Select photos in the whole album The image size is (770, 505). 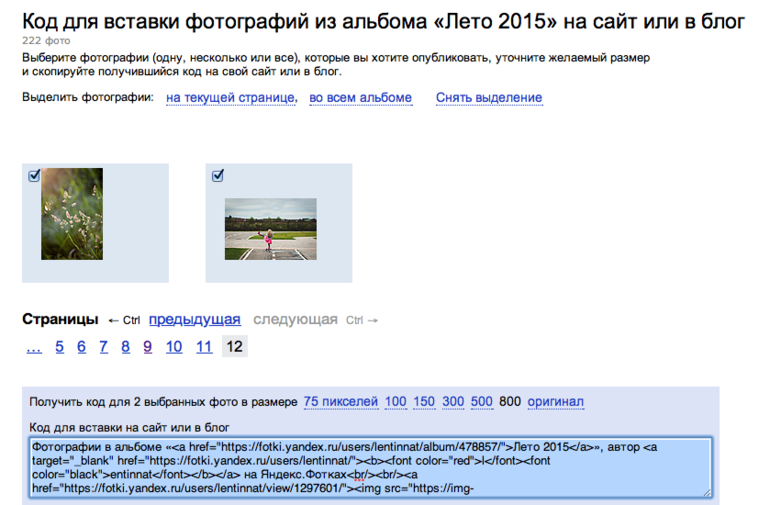[x=360, y=98]
